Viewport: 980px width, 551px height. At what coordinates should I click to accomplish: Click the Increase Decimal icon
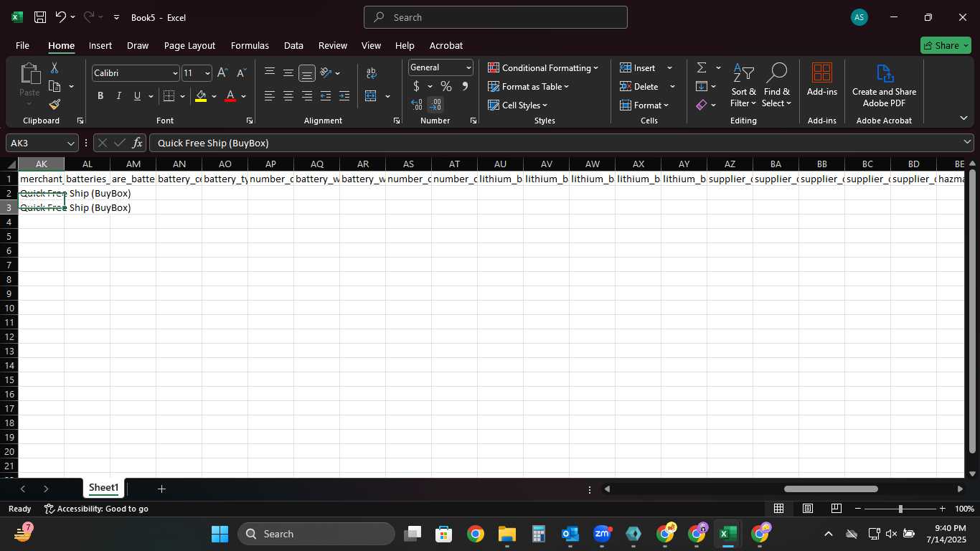click(x=417, y=105)
